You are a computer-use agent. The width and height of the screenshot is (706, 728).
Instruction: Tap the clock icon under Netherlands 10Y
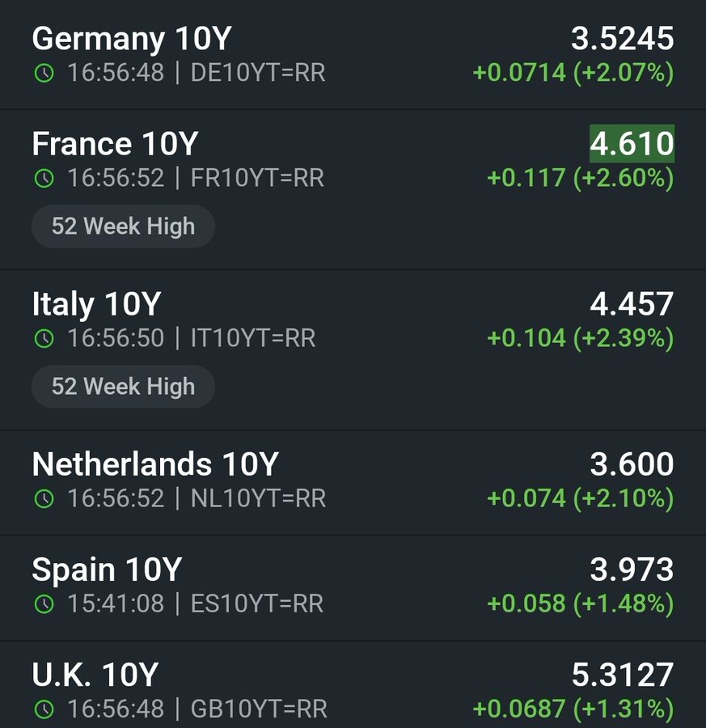point(44,498)
